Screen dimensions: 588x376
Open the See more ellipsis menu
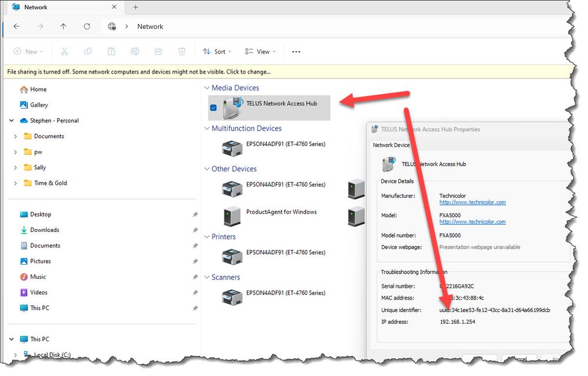[296, 52]
